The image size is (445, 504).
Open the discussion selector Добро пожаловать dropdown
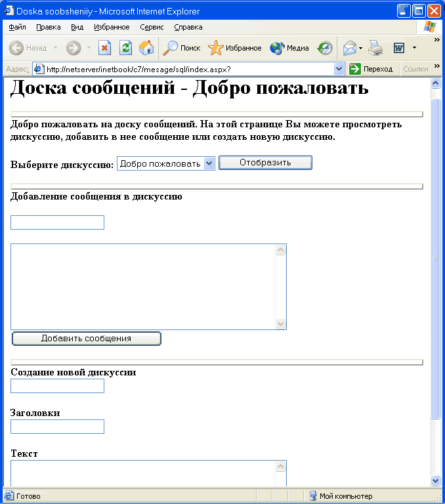coord(209,163)
